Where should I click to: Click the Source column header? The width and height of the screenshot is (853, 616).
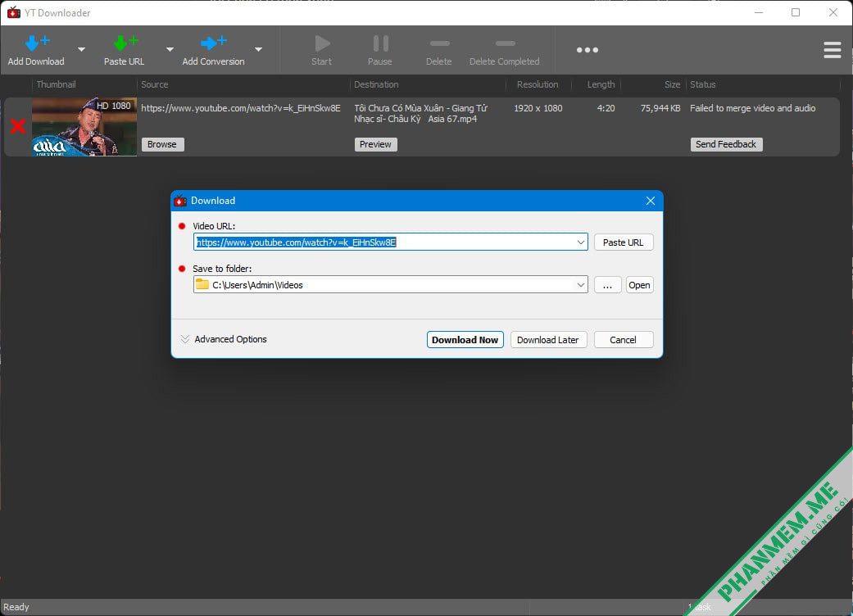tap(155, 85)
